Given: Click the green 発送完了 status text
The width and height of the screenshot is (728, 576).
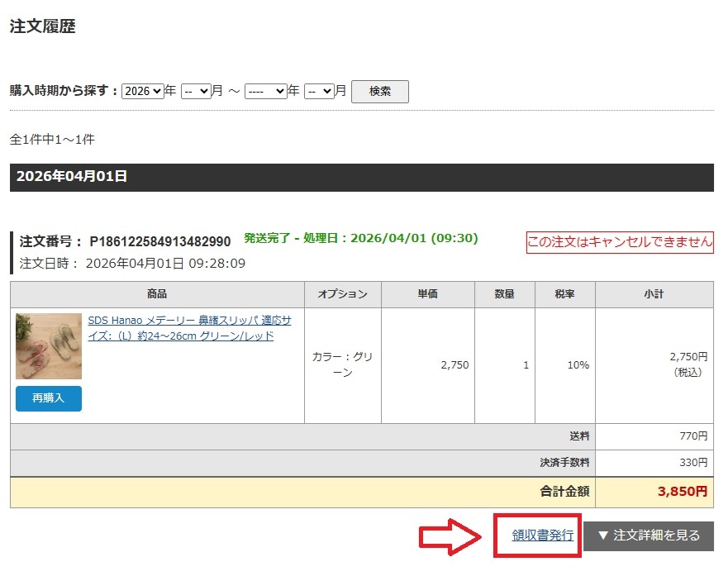Looking at the screenshot, I should (360, 238).
